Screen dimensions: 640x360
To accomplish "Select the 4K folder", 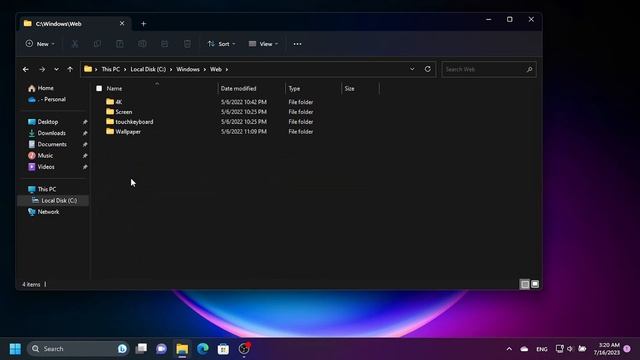I will coord(114,102).
